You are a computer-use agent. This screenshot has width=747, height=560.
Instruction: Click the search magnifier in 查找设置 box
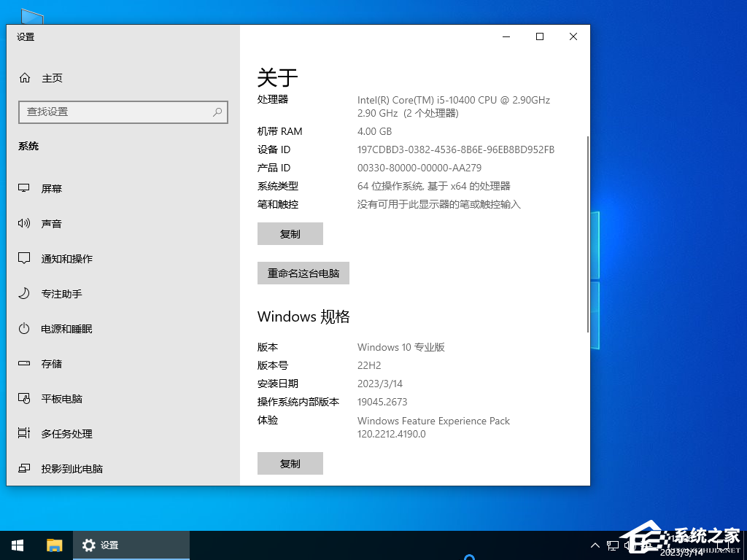coord(217,112)
